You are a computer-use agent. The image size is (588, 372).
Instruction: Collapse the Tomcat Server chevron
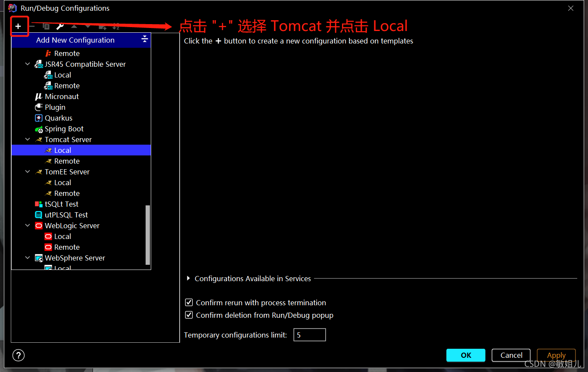pos(28,139)
